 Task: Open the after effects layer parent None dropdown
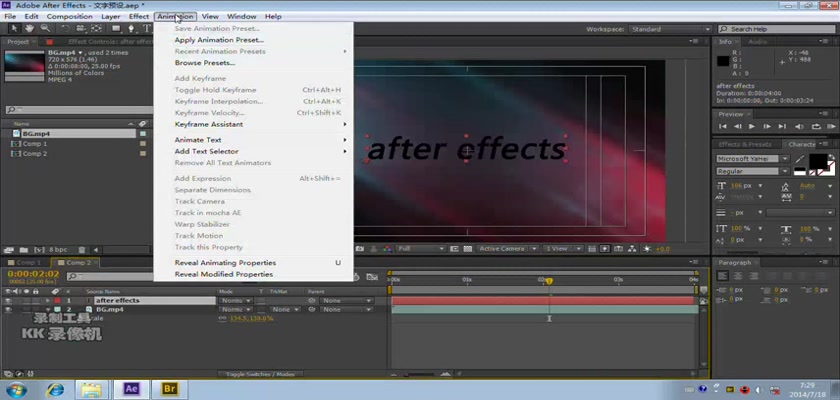pos(346,301)
